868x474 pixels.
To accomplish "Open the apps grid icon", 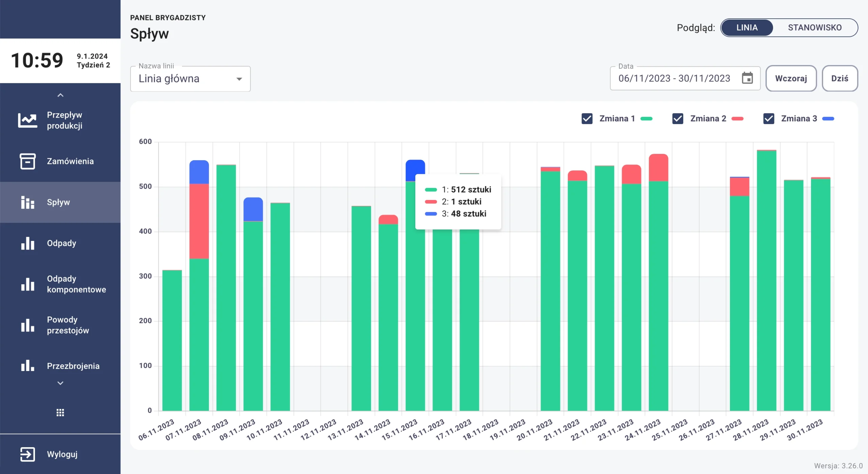I will (60, 412).
